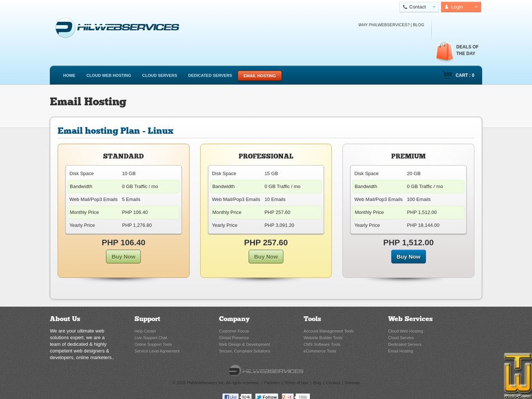Open Contact link in the copyright line
Viewport: 532px width, 399px height.
[332, 383]
